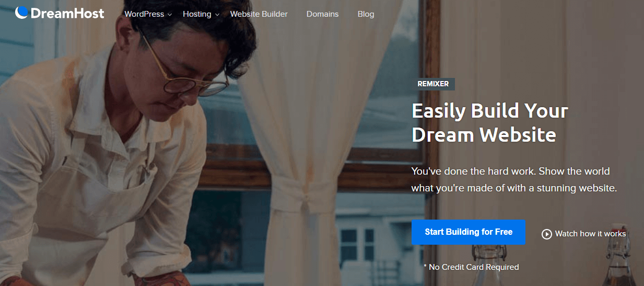Click the DreamHost wordmark text
Screen dimensions: 644x286
click(67, 14)
